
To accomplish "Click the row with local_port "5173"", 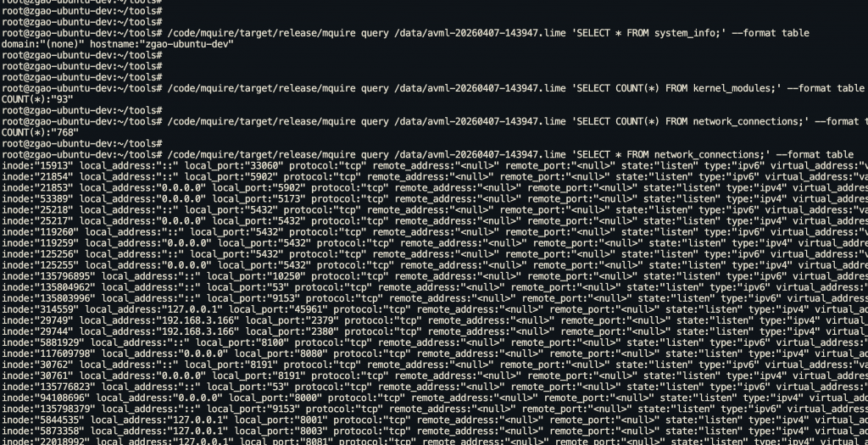I will coord(434,199).
